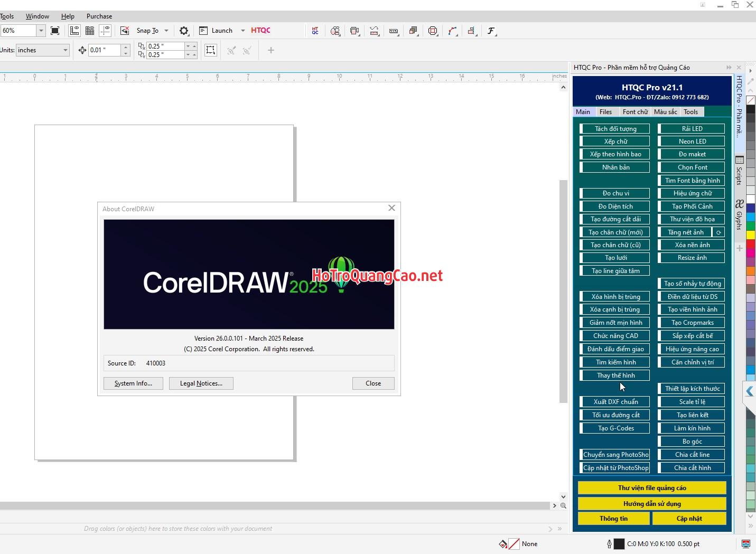Viewport: 756px width, 554px height.
Task: Click the refresh icon beside Tăng nét ảnh
Action: click(x=718, y=232)
